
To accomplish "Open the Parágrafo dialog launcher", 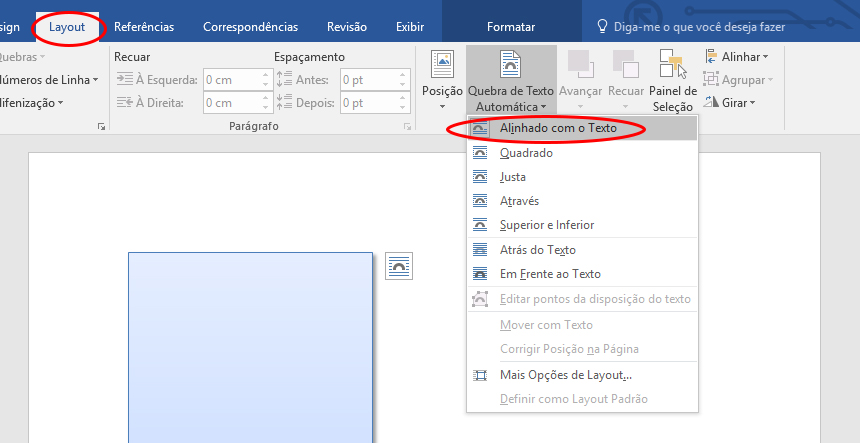I will pyautogui.click(x=408, y=127).
